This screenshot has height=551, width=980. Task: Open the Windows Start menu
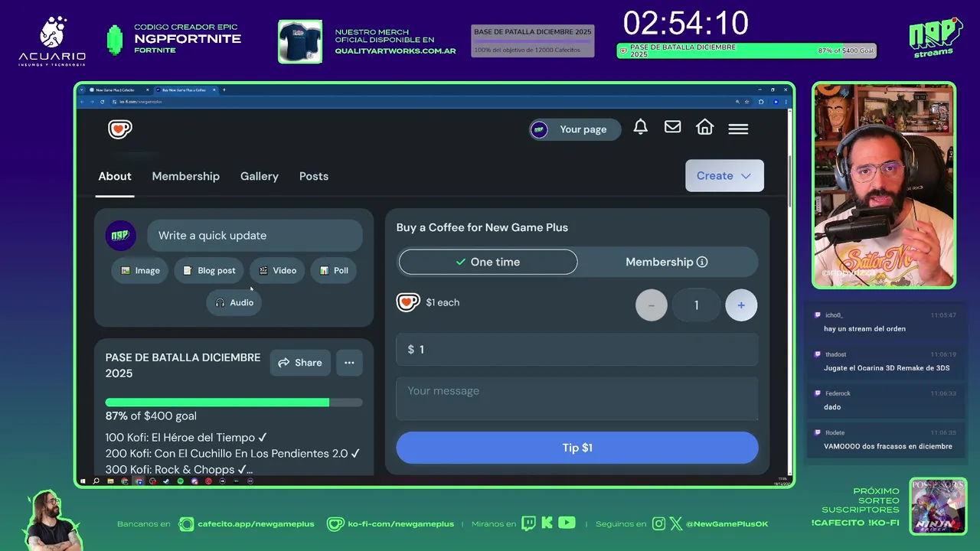pos(83,481)
